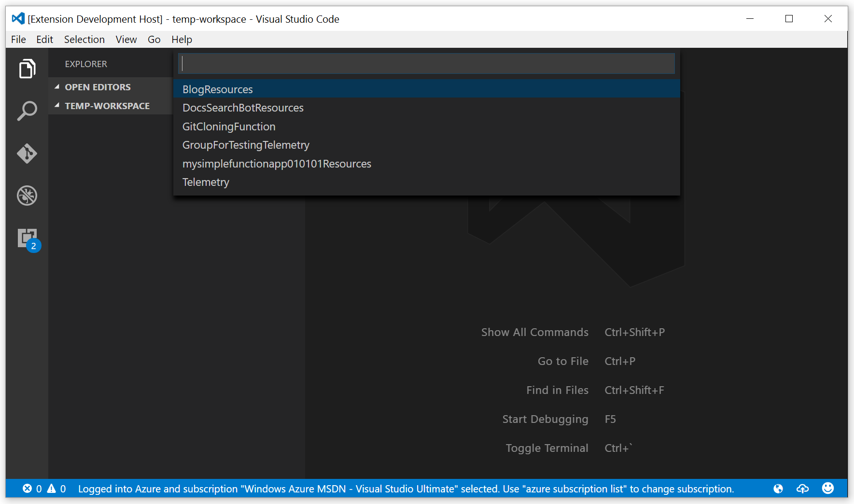Open the Edit menu
854x504 pixels.
coord(44,40)
